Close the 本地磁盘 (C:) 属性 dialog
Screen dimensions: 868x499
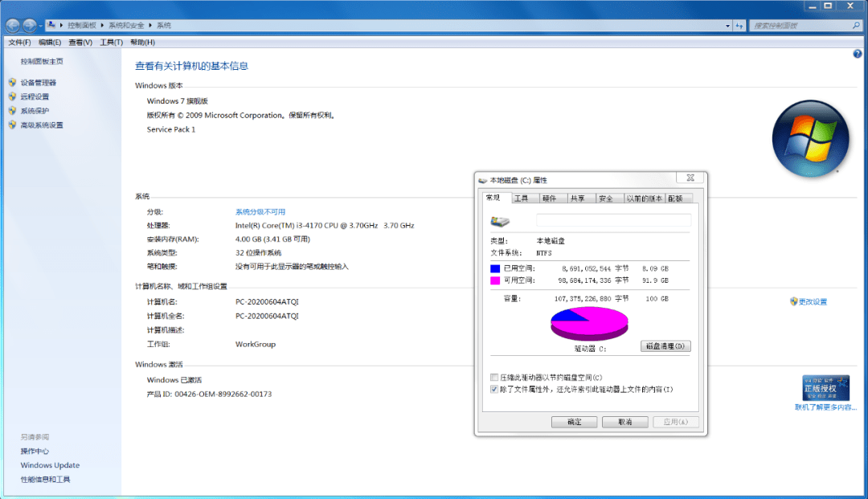click(690, 178)
